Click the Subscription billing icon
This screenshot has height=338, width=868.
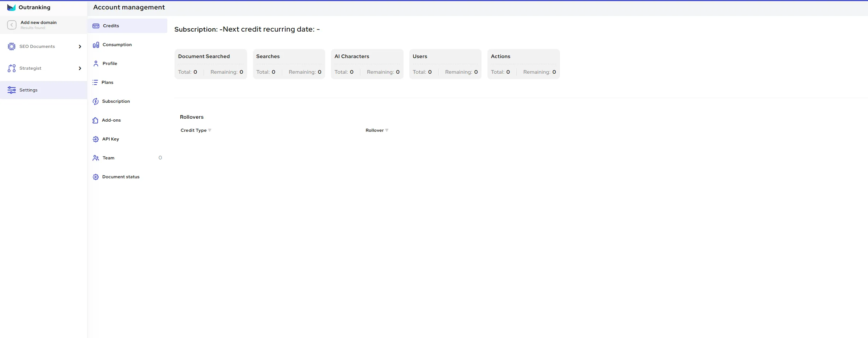[x=95, y=101]
